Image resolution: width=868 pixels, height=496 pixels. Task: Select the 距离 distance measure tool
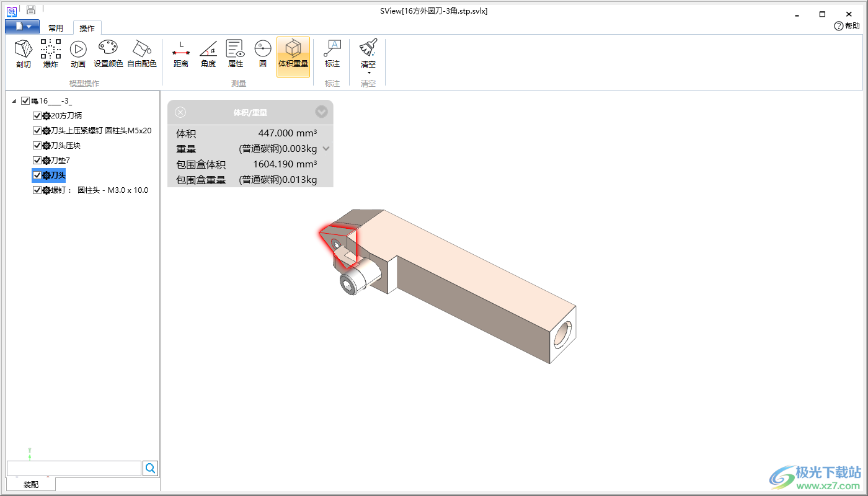point(181,53)
